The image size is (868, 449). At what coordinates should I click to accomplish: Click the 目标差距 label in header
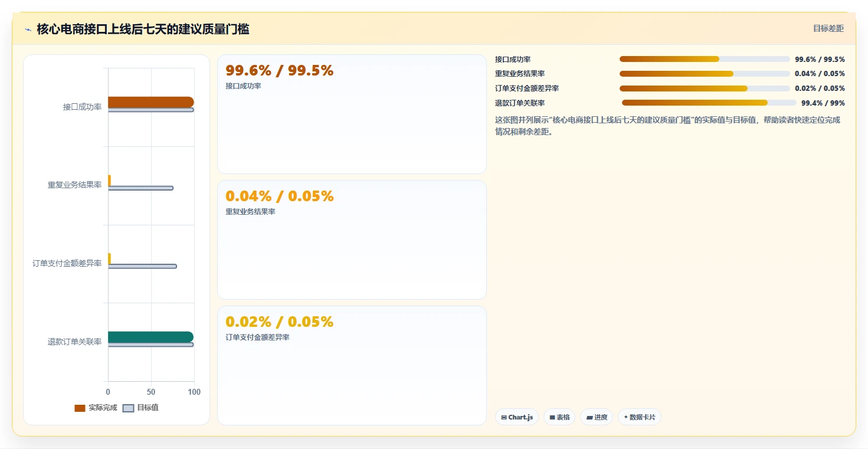[x=828, y=28]
